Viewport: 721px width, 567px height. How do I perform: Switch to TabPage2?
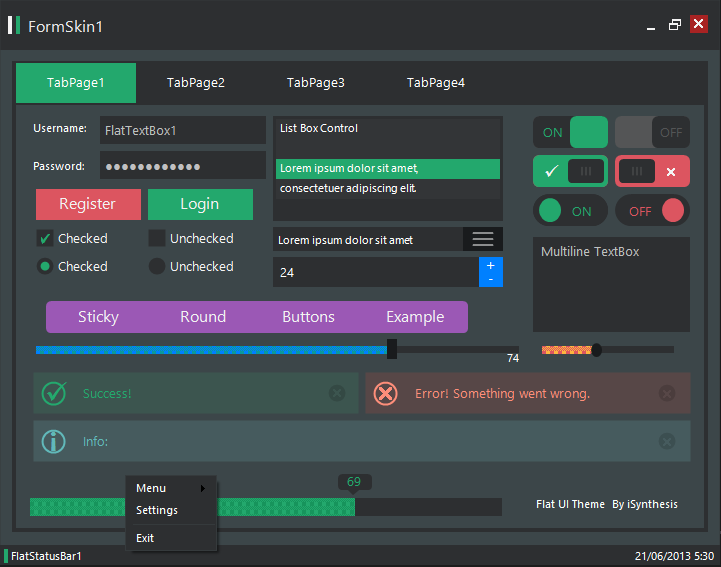pyautogui.click(x=196, y=83)
